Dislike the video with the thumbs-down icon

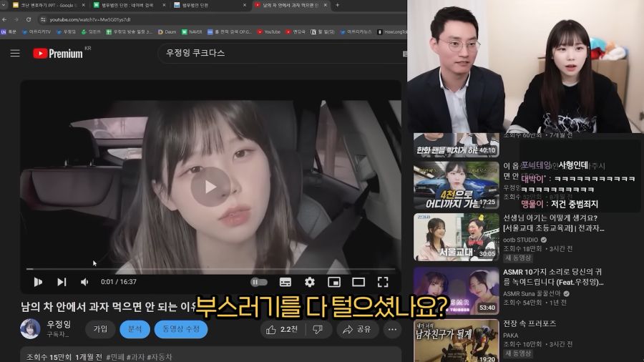pyautogui.click(x=318, y=330)
